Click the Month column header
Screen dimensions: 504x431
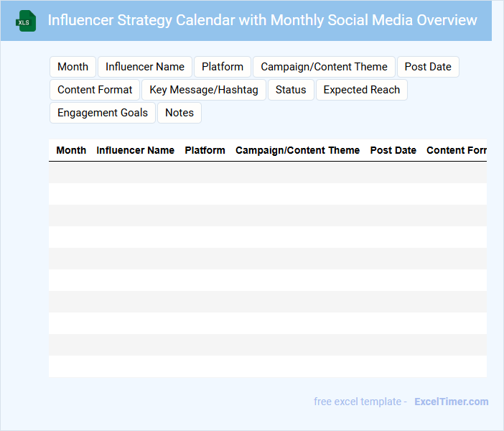[71, 150]
